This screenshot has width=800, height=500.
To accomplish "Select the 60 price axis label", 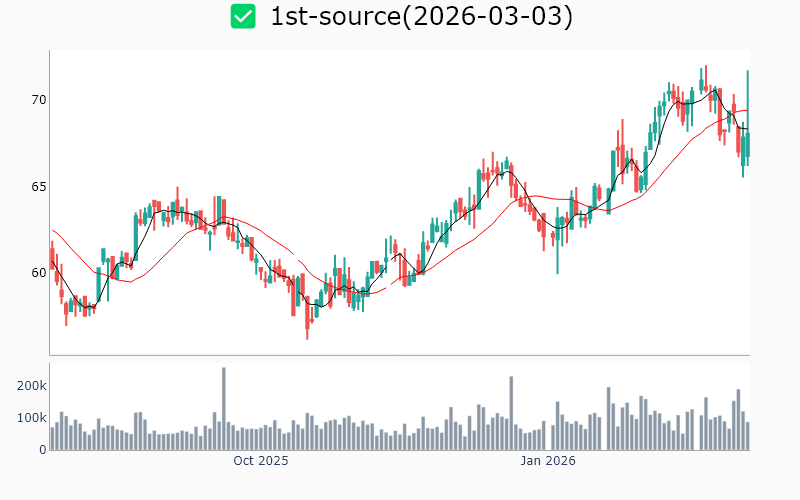I will 37,272.
